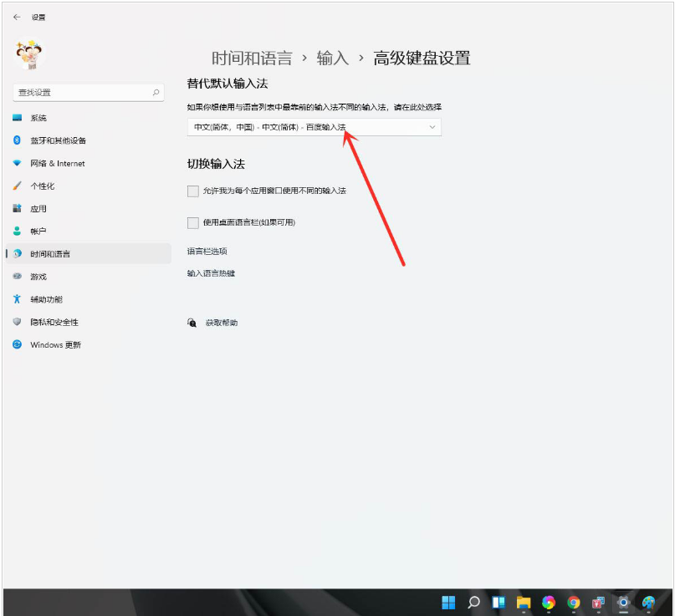This screenshot has width=675, height=616.
Task: Click the 获取帮助 headset icon
Action: pyautogui.click(x=192, y=323)
